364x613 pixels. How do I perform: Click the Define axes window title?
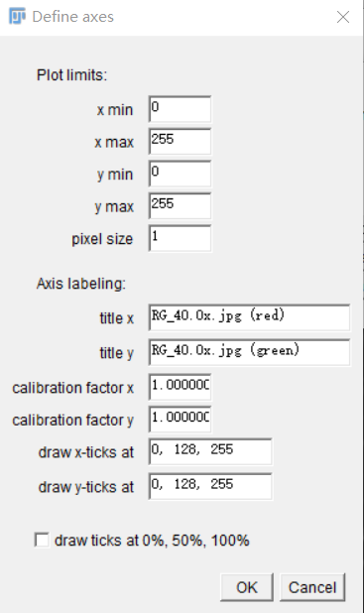(73, 17)
